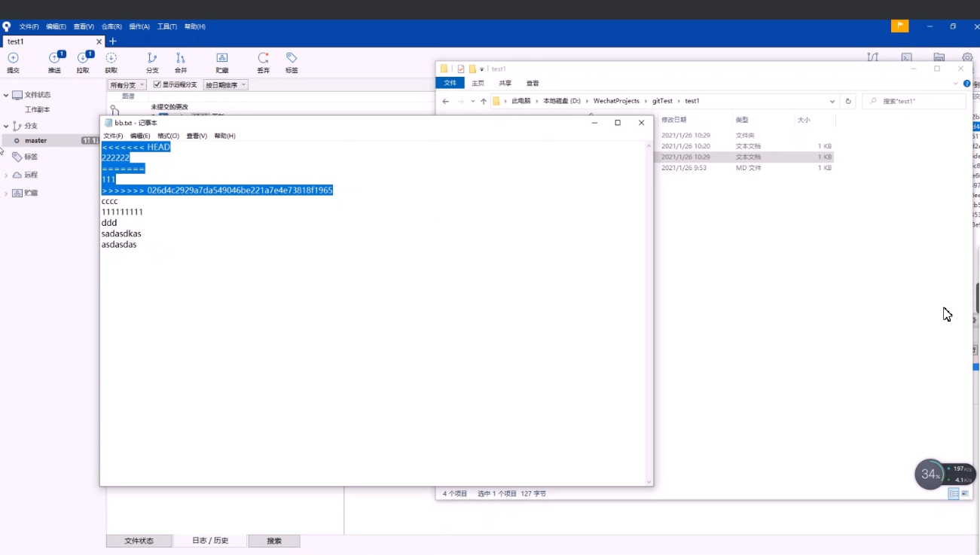Viewport: 980px width, 555px height.
Task: Click the floating 34% performance monitor widget
Action: coord(945,474)
